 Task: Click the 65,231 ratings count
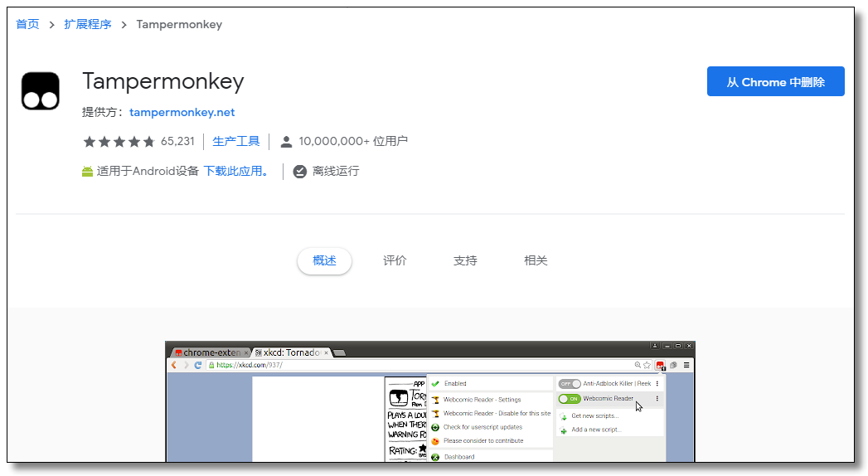pyautogui.click(x=177, y=142)
